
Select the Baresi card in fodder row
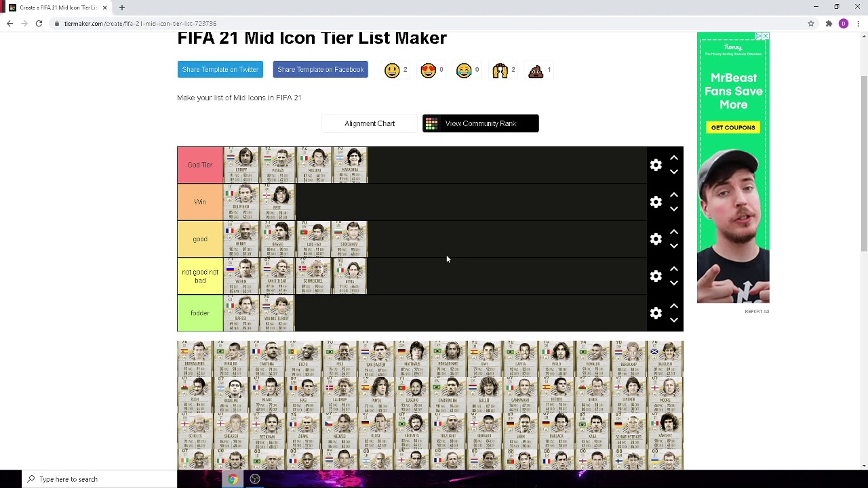241,313
